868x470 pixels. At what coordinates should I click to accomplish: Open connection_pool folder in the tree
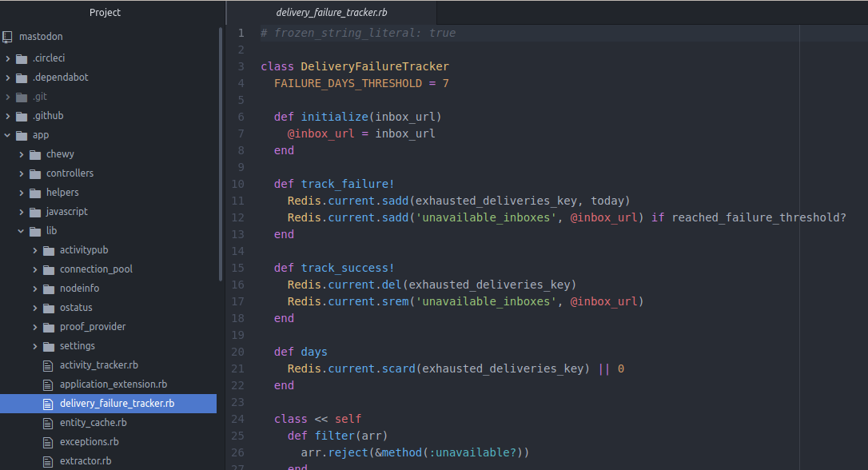[x=95, y=269]
